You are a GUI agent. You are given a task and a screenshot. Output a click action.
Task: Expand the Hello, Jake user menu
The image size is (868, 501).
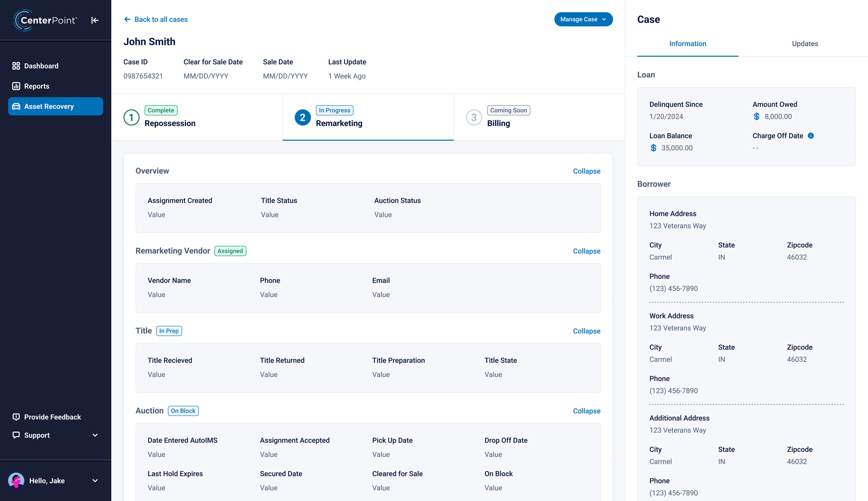pyautogui.click(x=95, y=481)
